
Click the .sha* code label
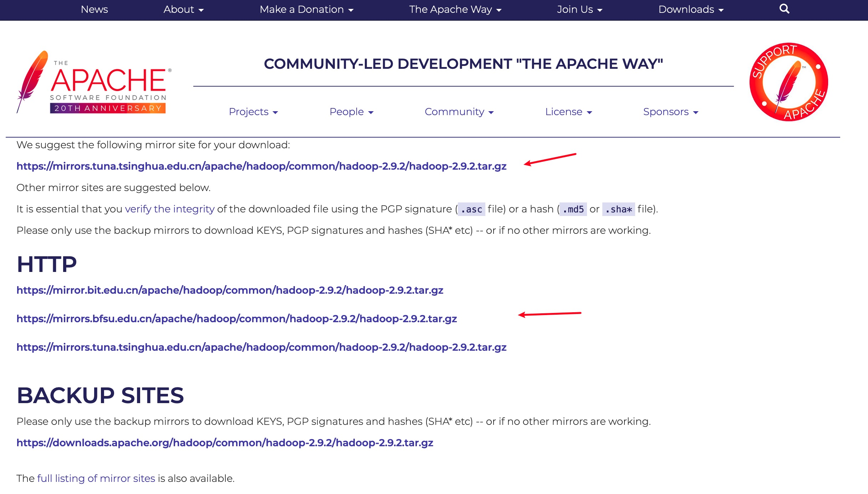click(x=618, y=209)
